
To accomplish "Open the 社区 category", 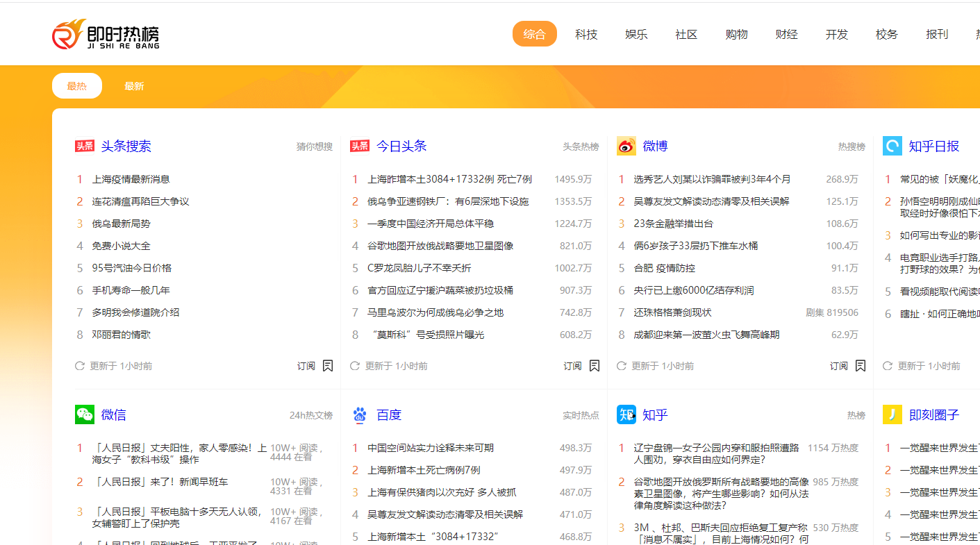I will click(686, 34).
